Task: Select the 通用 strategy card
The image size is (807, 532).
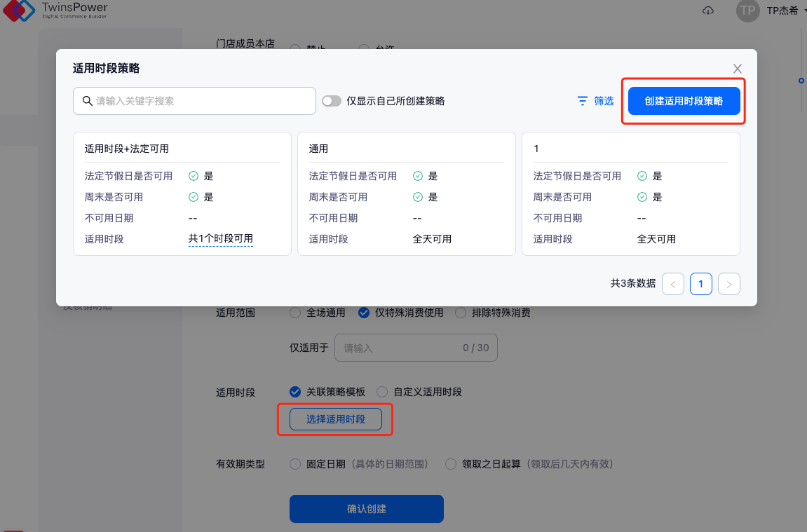Action: (x=406, y=193)
